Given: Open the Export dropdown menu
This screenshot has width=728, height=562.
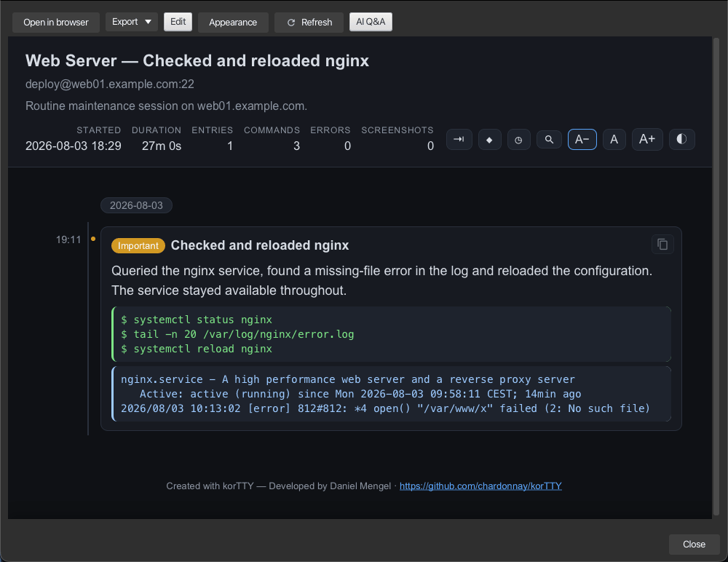Looking at the screenshot, I should 132,22.
